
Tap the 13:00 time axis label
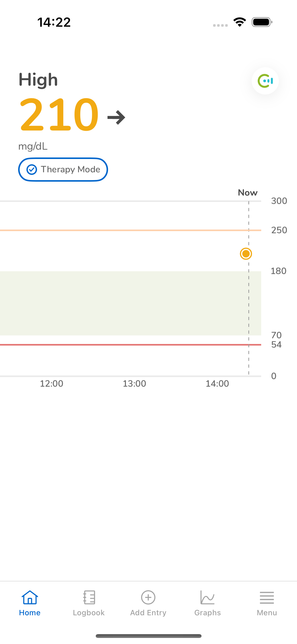click(x=134, y=384)
